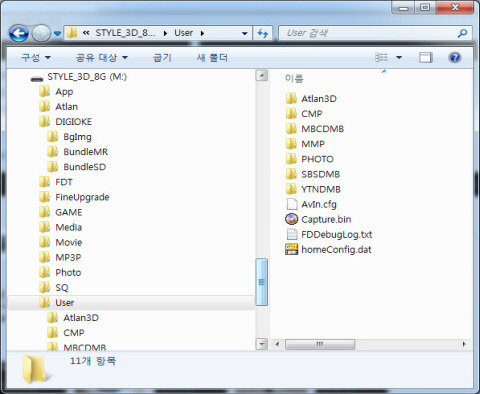480x394 pixels.
Task: Toggle the preview pane button
Action: tap(426, 57)
